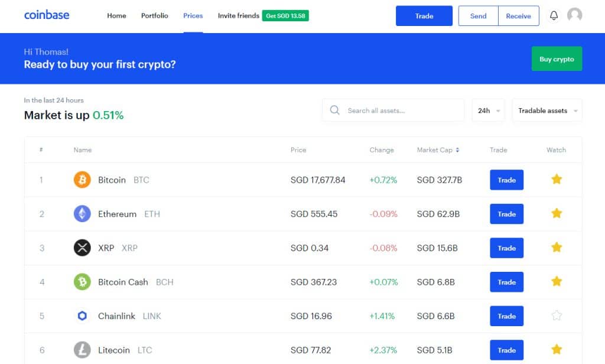Open the Litecoin asset name

click(x=114, y=350)
